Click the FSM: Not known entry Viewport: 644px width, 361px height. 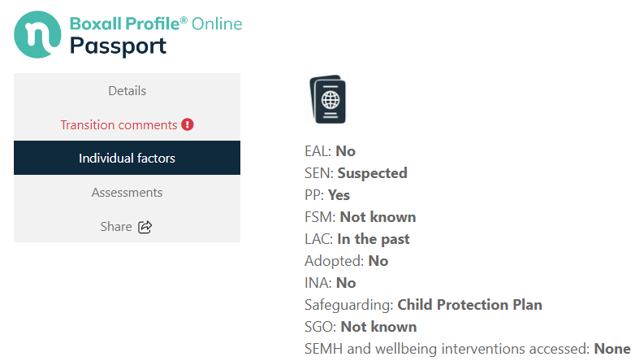pyautogui.click(x=361, y=217)
